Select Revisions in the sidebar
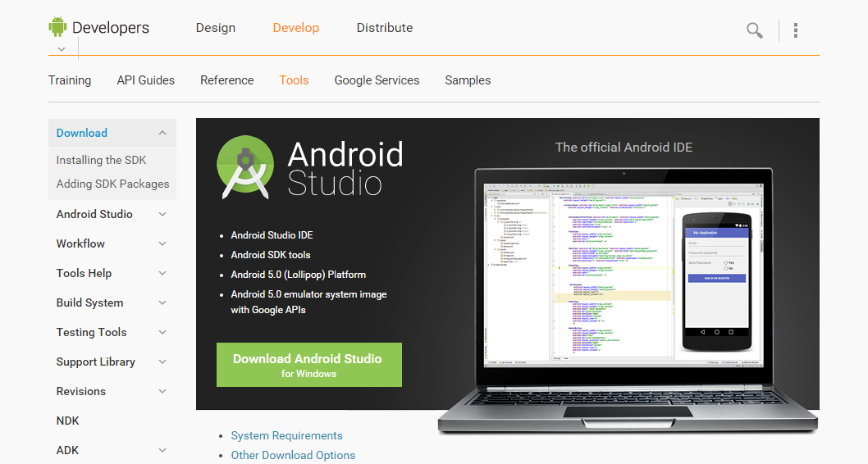 [81, 392]
